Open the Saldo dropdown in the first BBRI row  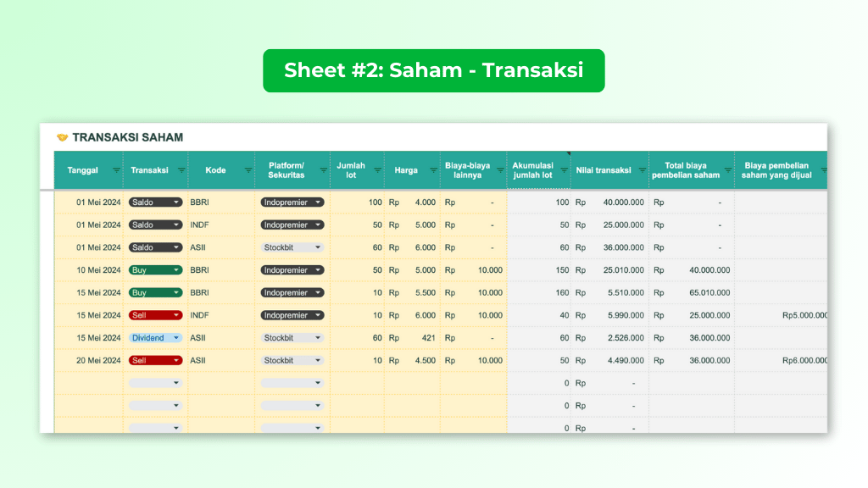(x=155, y=202)
